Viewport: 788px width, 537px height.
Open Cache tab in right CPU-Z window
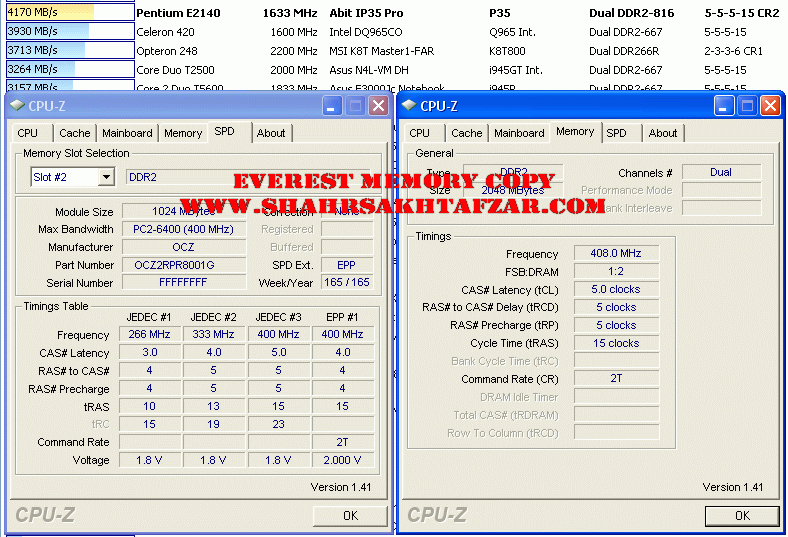tap(466, 133)
